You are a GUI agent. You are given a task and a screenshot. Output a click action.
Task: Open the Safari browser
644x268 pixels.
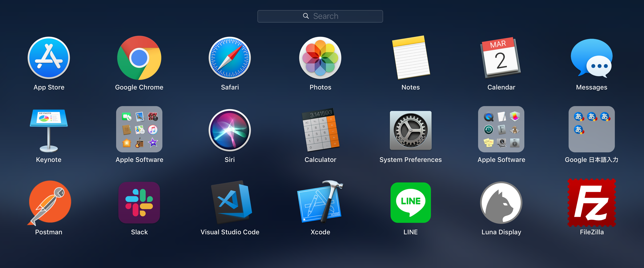tap(230, 58)
